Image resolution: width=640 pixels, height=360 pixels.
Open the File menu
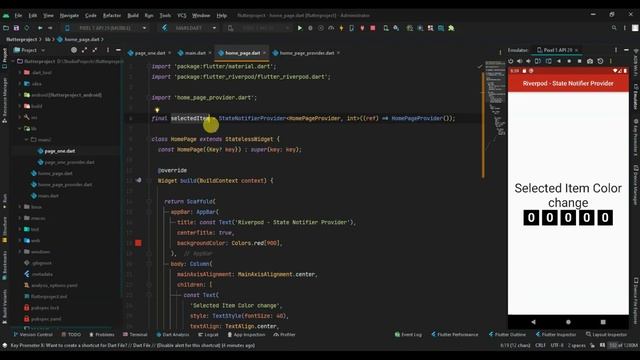tap(18, 16)
